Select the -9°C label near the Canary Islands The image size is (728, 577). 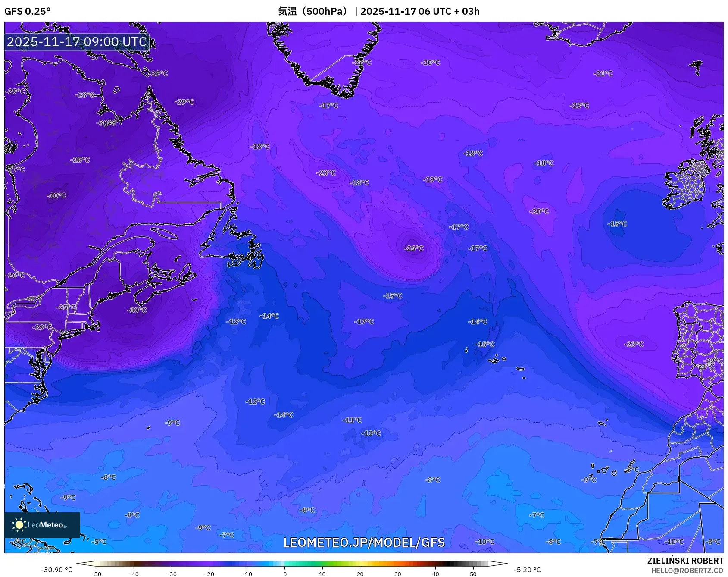pyautogui.click(x=589, y=479)
